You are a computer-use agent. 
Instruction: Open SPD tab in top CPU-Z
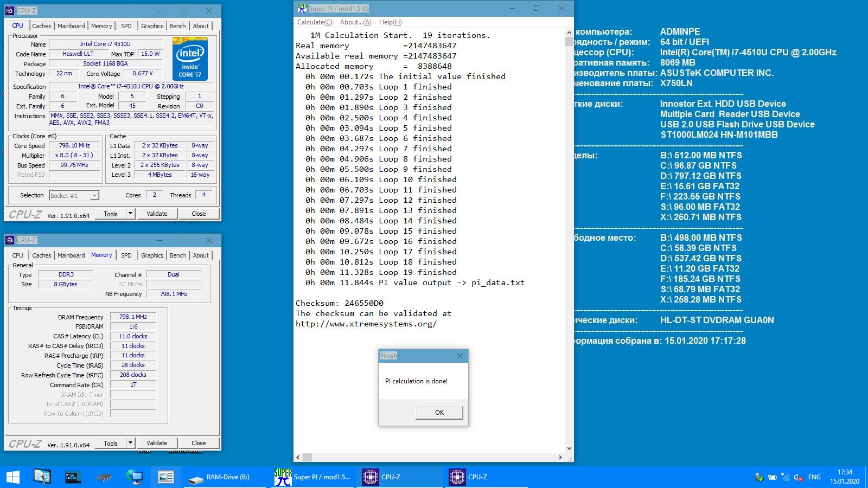[126, 26]
